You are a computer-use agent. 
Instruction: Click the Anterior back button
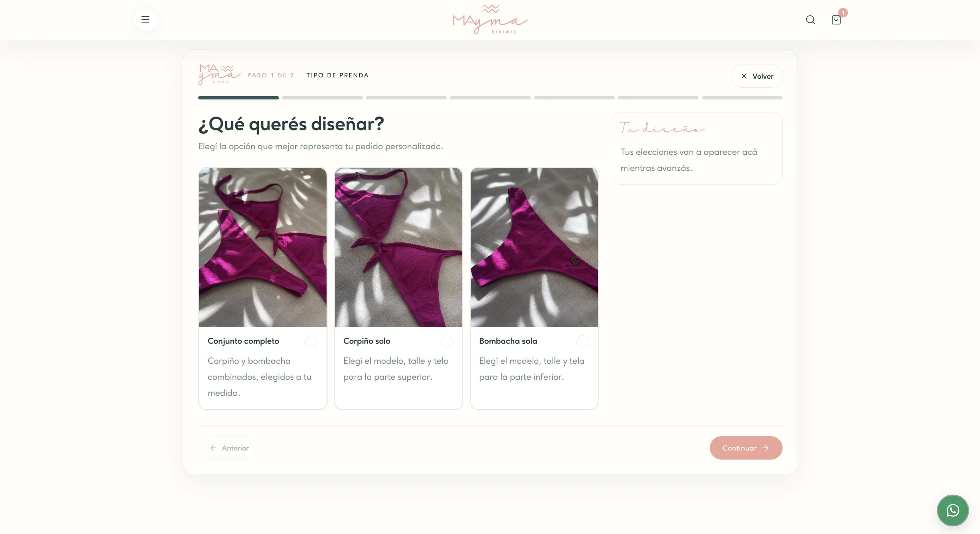(x=229, y=448)
